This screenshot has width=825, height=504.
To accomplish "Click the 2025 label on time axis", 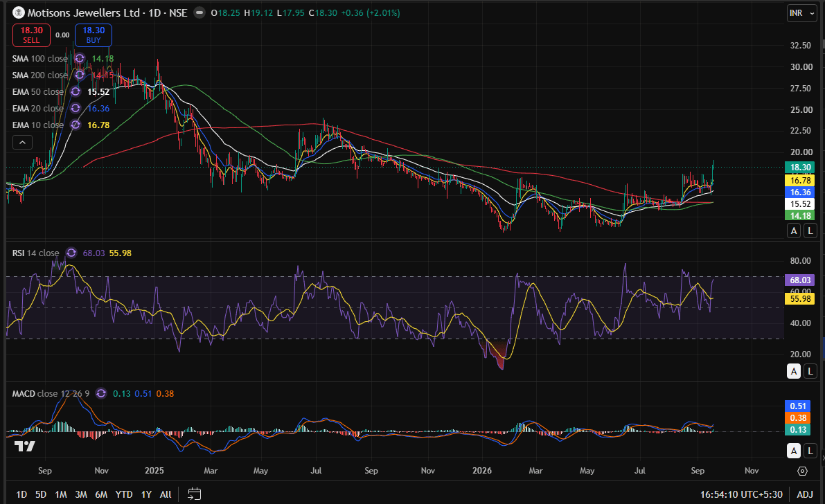I will tap(154, 470).
